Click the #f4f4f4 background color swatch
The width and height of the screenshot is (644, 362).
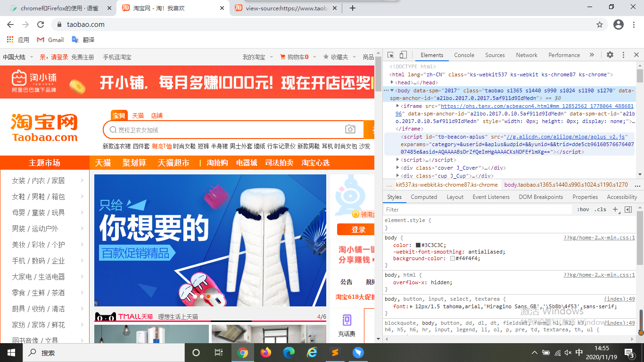click(x=453, y=258)
